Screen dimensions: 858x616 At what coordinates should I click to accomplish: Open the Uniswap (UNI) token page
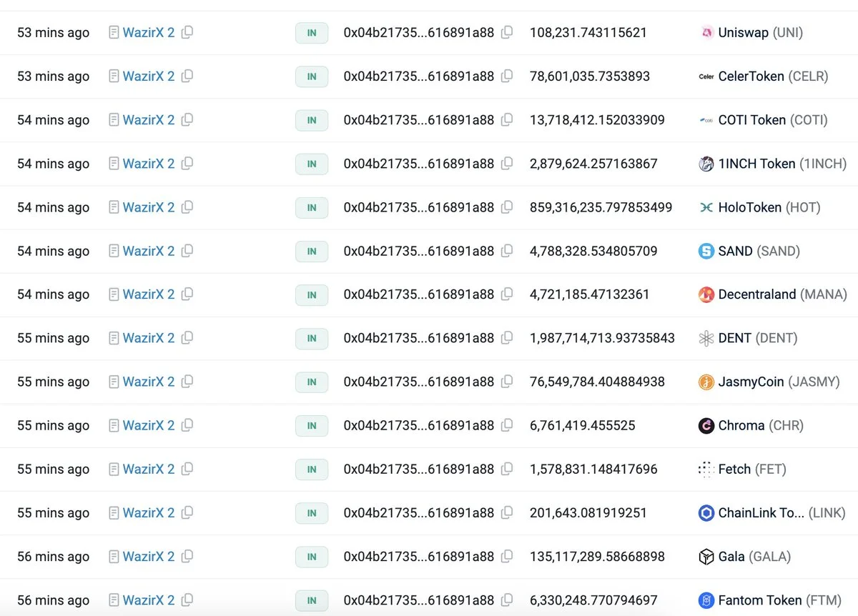(761, 32)
